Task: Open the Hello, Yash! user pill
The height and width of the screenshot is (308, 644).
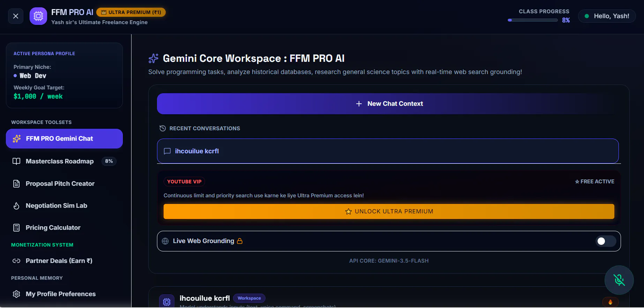Action: click(x=607, y=16)
